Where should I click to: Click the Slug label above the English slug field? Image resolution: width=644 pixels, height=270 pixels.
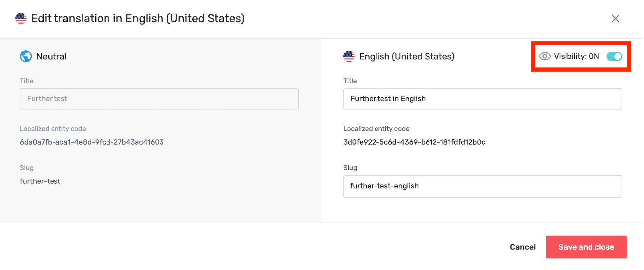point(350,168)
